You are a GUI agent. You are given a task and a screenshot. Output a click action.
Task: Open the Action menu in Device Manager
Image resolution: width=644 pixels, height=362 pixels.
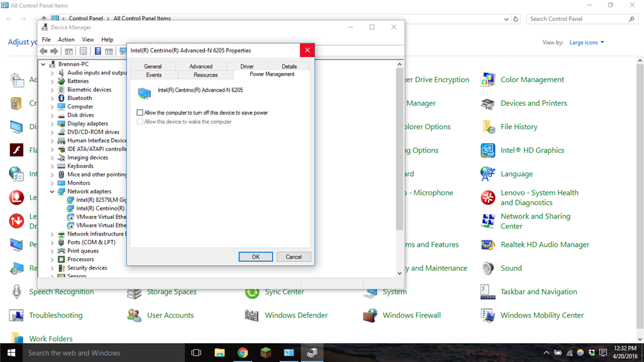[x=66, y=40]
